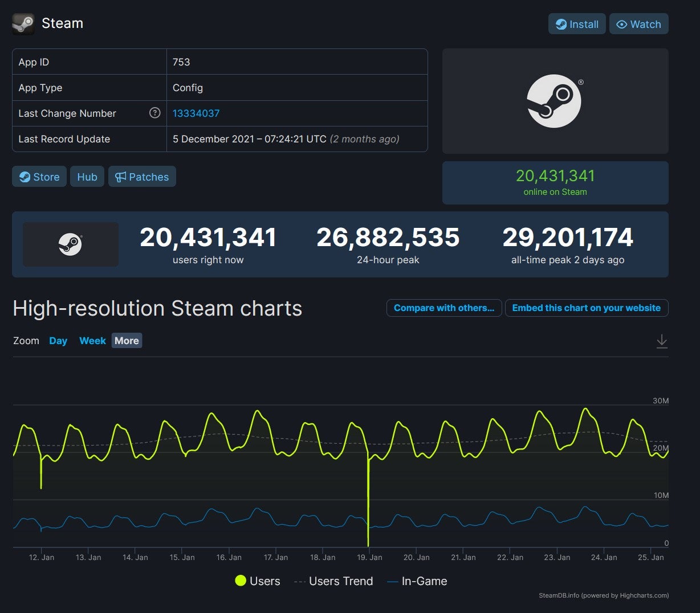Image resolution: width=700 pixels, height=613 pixels.
Task: Click the High-resolution Steam charts heading
Action: click(157, 308)
